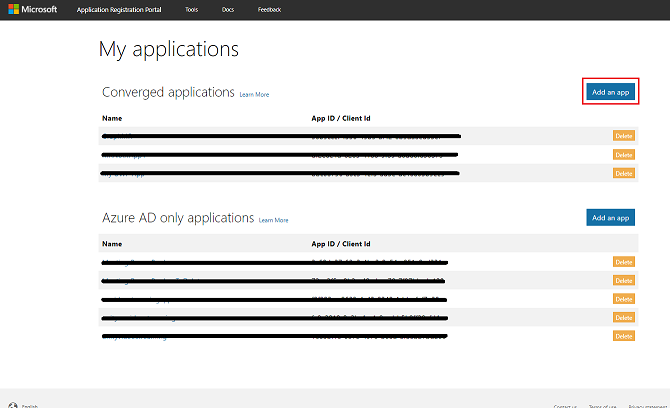This screenshot has width=670, height=408.
Task: Add an app under Converged applications
Action: pos(610,92)
